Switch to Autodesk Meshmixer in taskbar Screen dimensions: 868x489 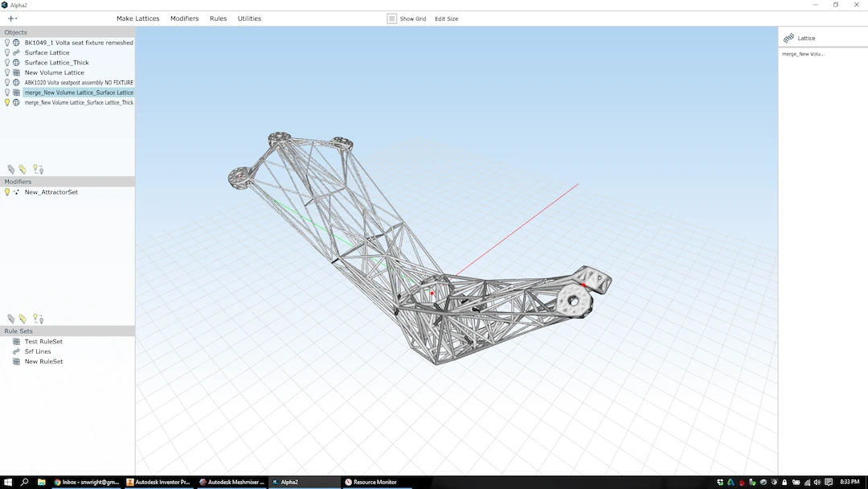[x=231, y=482]
